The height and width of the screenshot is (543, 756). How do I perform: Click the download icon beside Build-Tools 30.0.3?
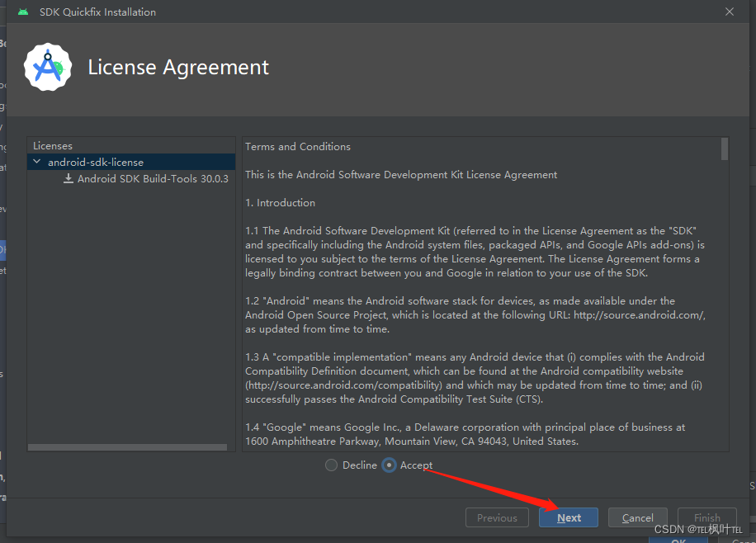click(69, 178)
